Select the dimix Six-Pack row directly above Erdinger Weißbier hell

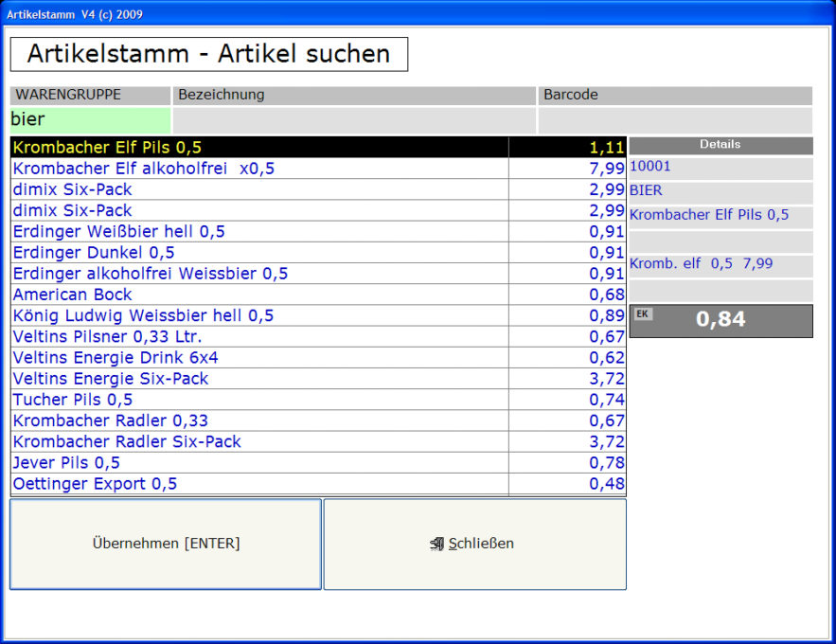coord(318,210)
